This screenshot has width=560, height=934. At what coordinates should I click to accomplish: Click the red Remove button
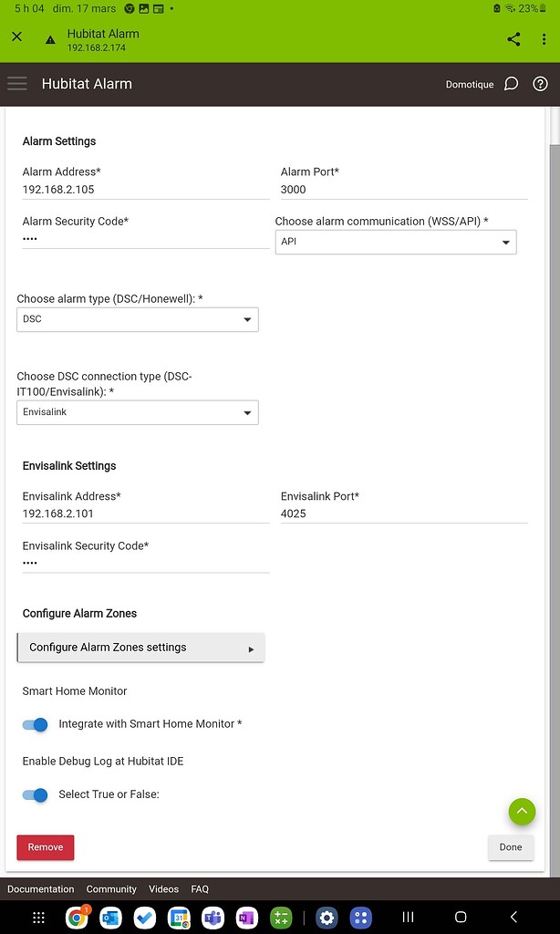[x=45, y=847]
